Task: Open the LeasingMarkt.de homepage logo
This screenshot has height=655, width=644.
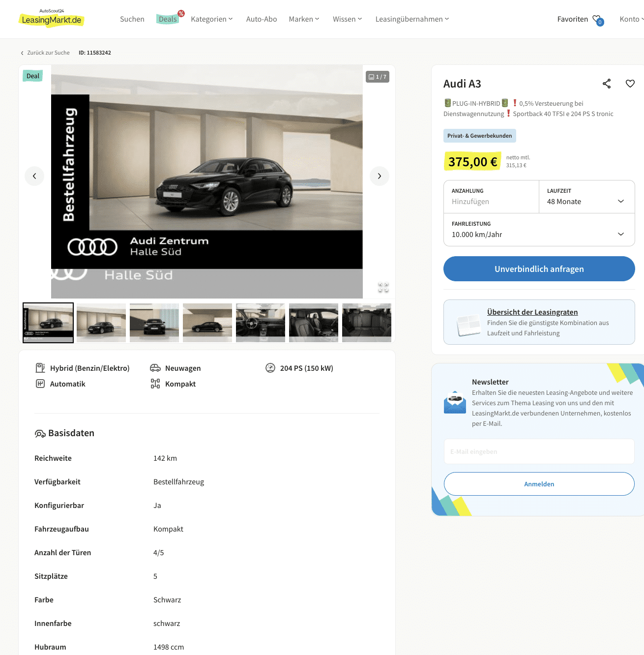Action: pos(52,18)
